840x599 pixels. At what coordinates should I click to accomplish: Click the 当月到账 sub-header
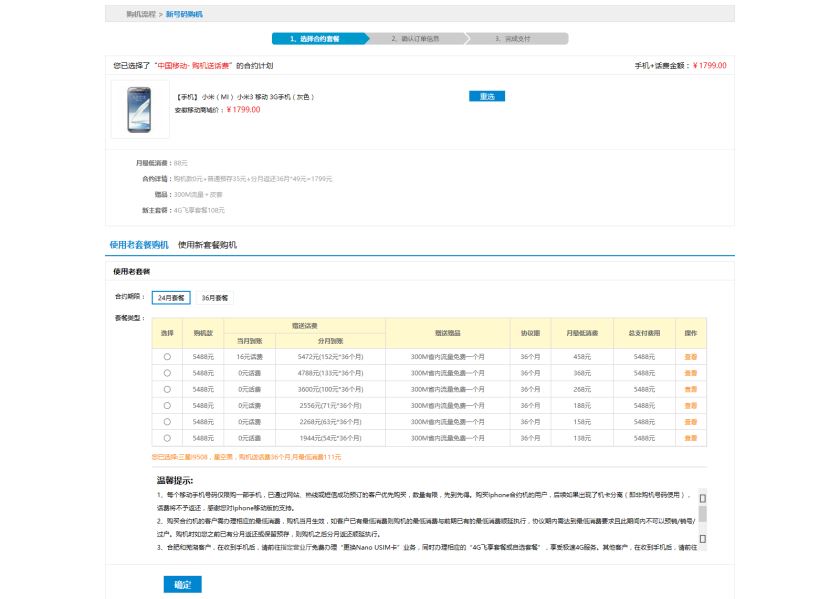[x=250, y=341]
